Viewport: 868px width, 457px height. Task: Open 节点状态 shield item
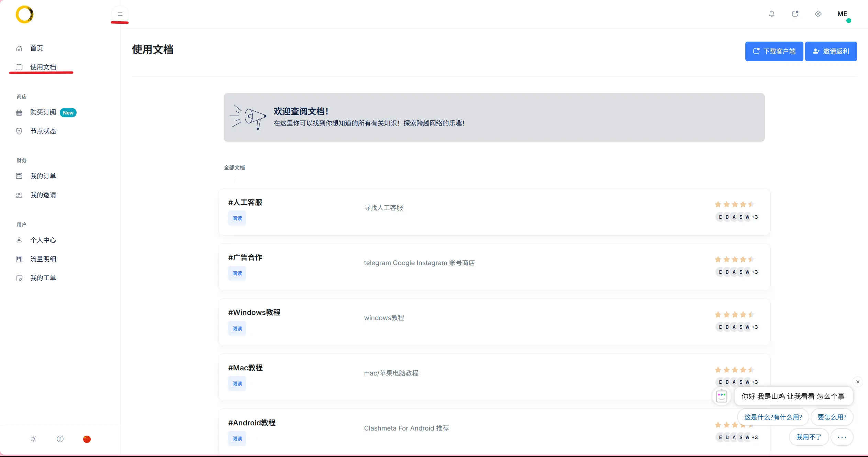point(43,131)
